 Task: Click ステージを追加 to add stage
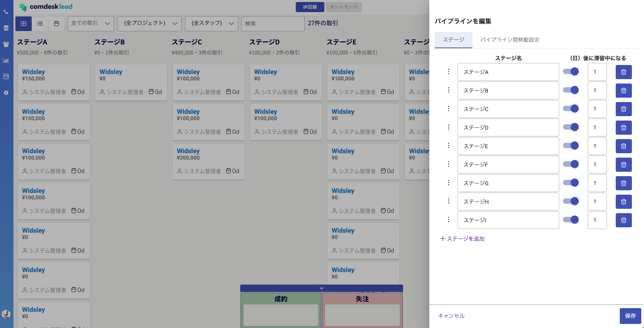[x=462, y=239]
